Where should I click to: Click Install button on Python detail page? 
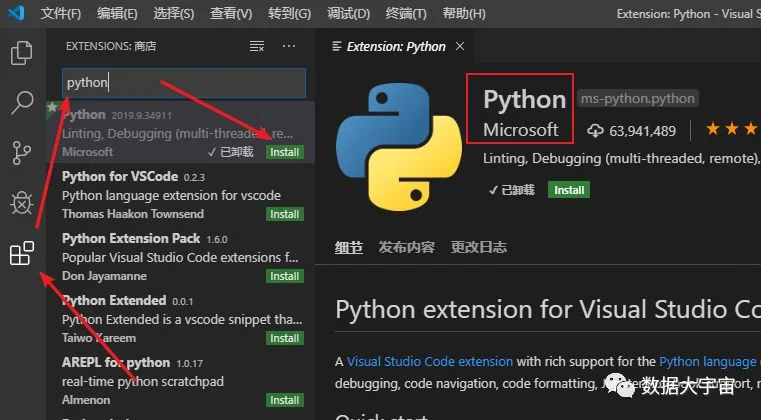[569, 190]
